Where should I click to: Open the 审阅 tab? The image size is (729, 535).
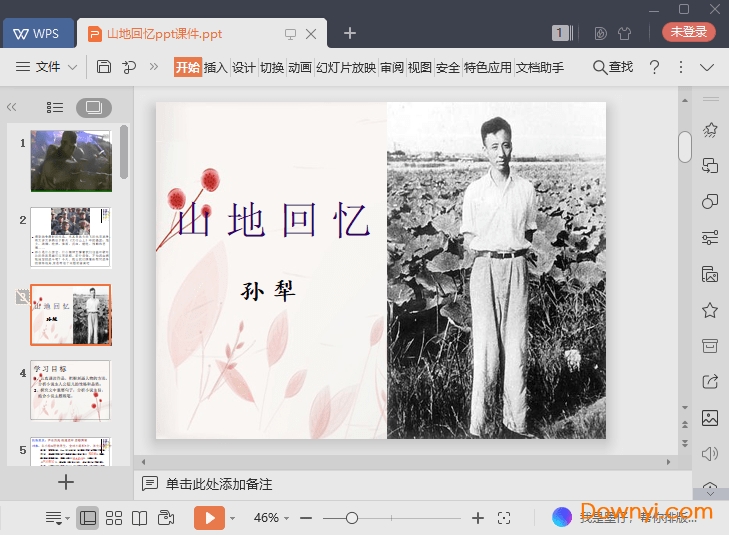tap(392, 67)
